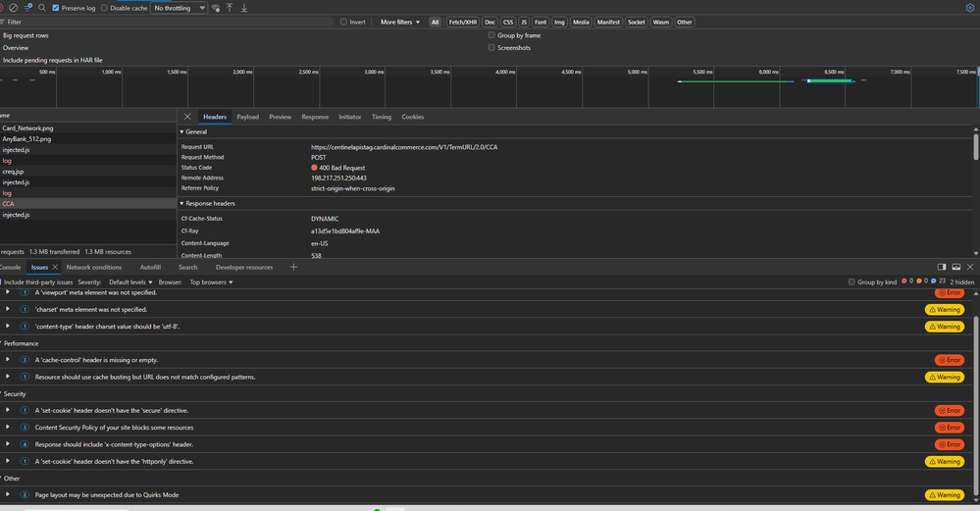980x511 pixels.
Task: Close the request details pane
Action: 186,117
